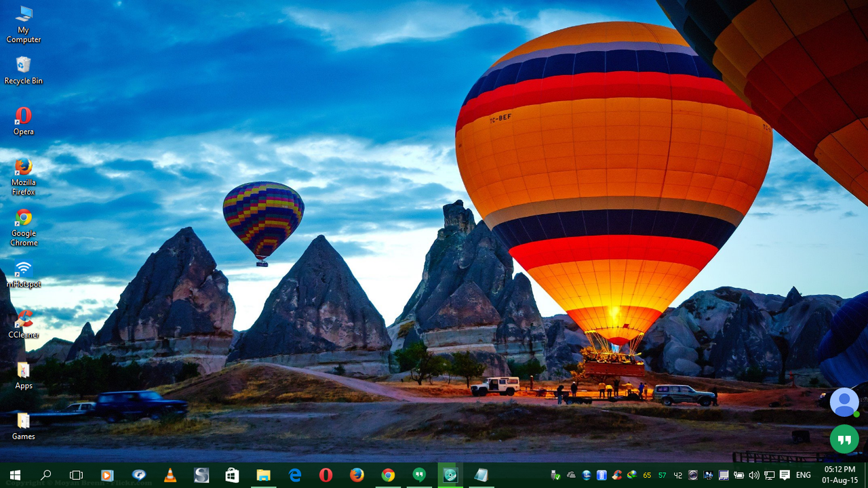This screenshot has height=488, width=868.
Task: Click the CCleaner tray icon
Action: [617, 475]
